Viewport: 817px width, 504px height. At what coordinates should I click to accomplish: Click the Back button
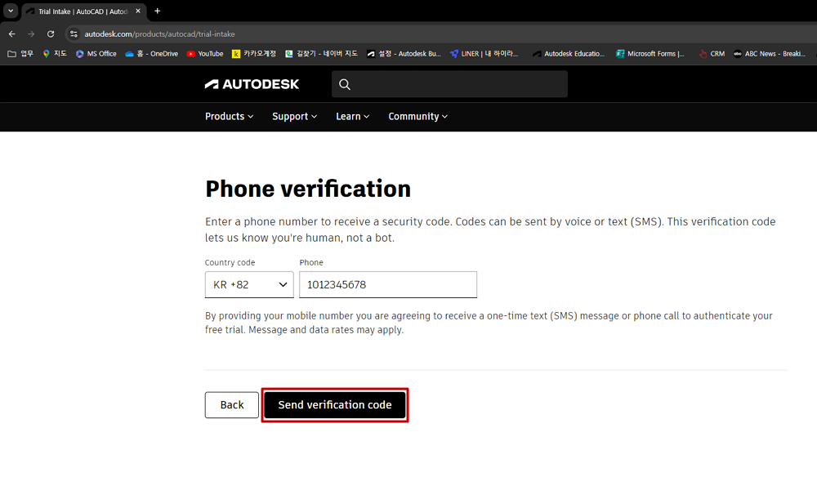point(232,405)
